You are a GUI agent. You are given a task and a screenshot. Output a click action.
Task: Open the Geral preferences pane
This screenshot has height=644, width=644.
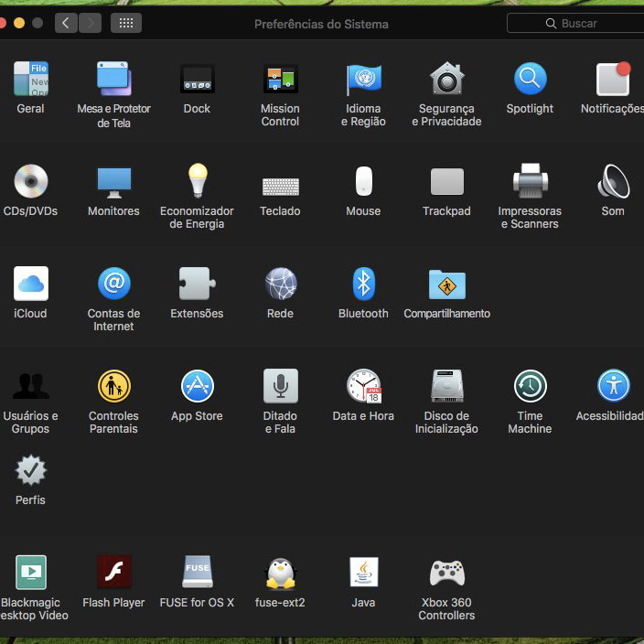point(30,80)
